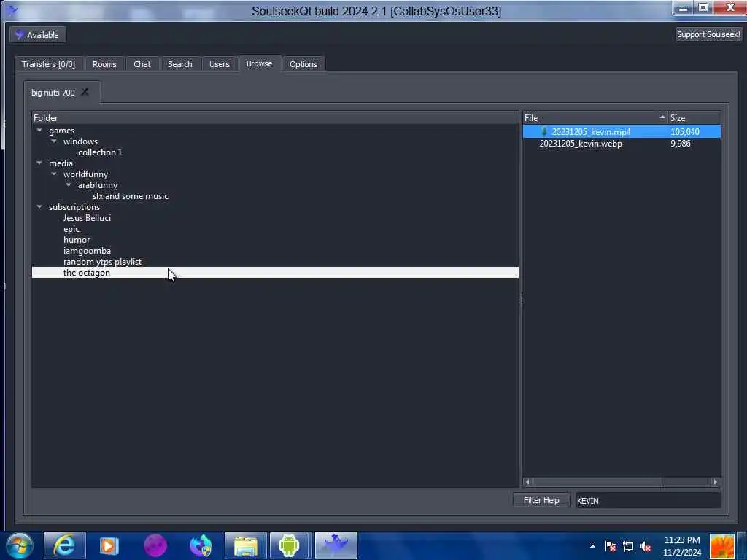Collapse the arabfunny folder arrow
Screen dimensions: 747x560
(x=69, y=184)
